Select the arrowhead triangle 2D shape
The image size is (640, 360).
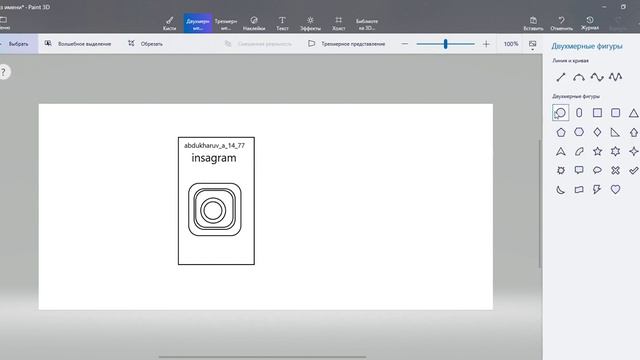(561, 151)
